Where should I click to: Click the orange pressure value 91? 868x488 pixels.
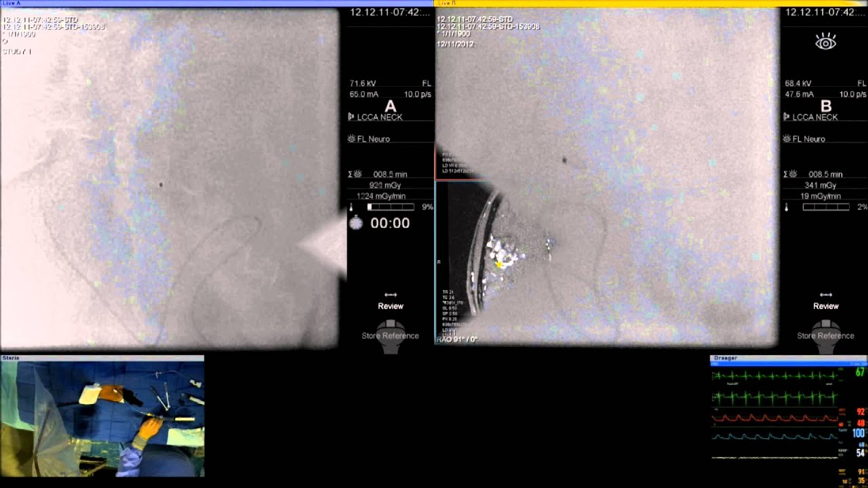point(861,472)
